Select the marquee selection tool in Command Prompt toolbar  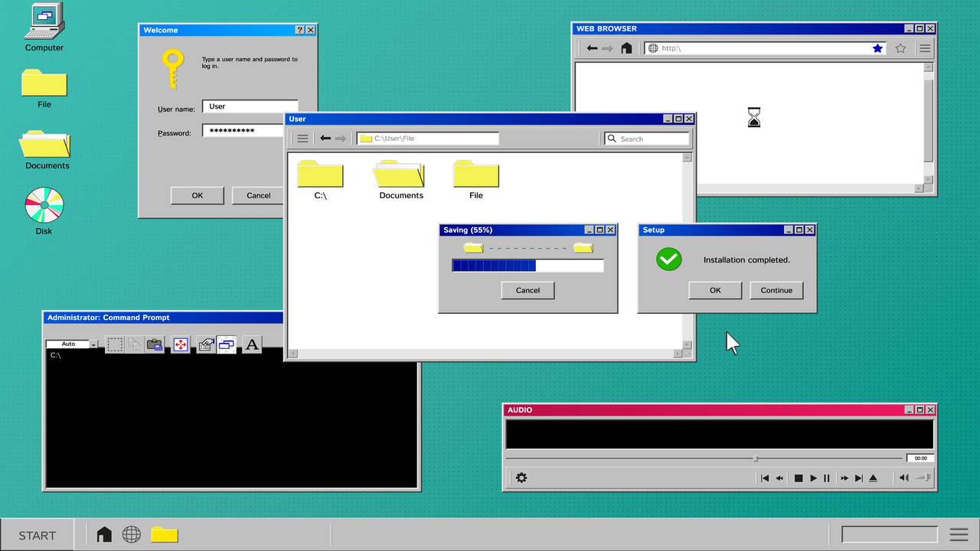115,344
